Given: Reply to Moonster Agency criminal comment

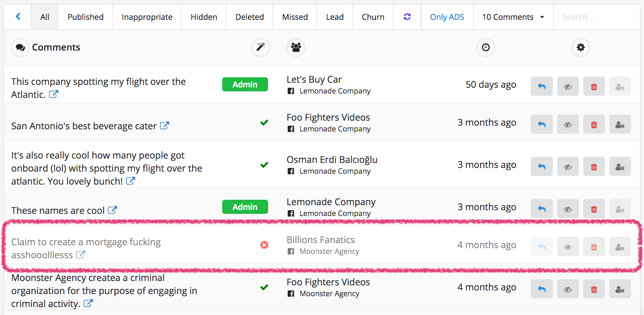Looking at the screenshot, I should pyautogui.click(x=542, y=289).
